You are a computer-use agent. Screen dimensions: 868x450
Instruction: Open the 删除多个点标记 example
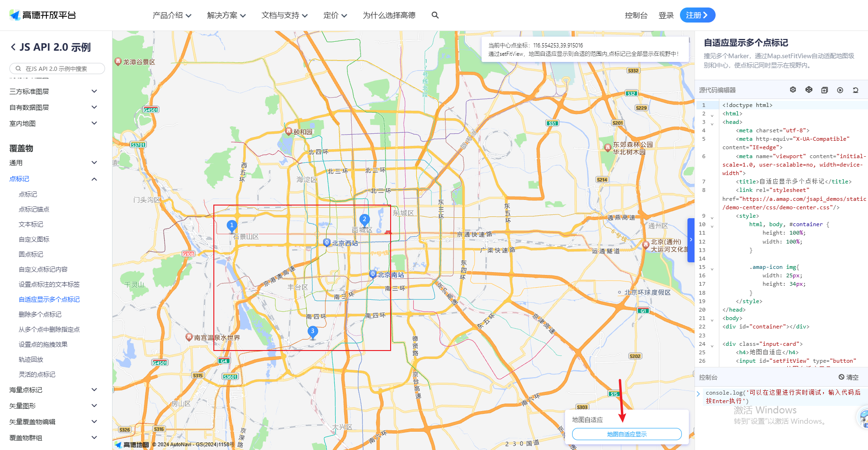pyautogui.click(x=40, y=314)
